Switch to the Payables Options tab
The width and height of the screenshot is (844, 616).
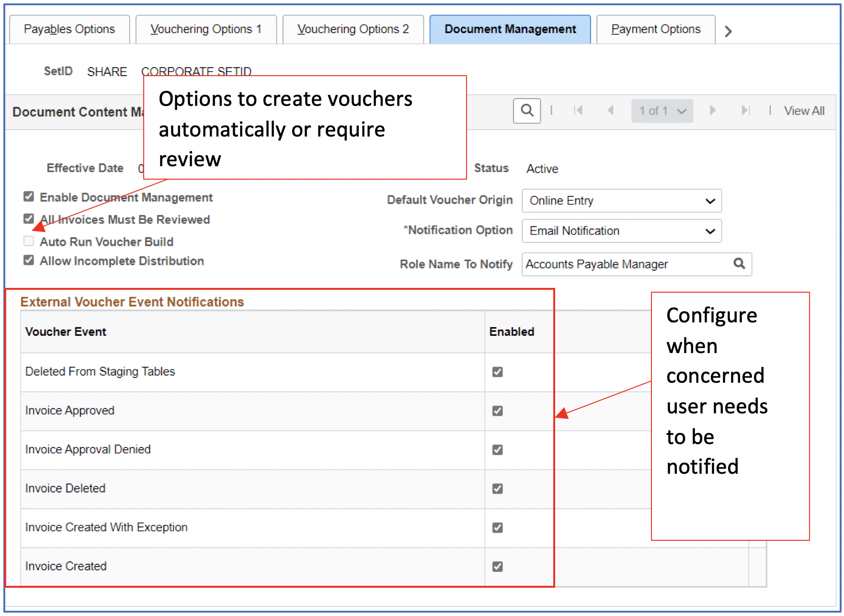tap(69, 29)
